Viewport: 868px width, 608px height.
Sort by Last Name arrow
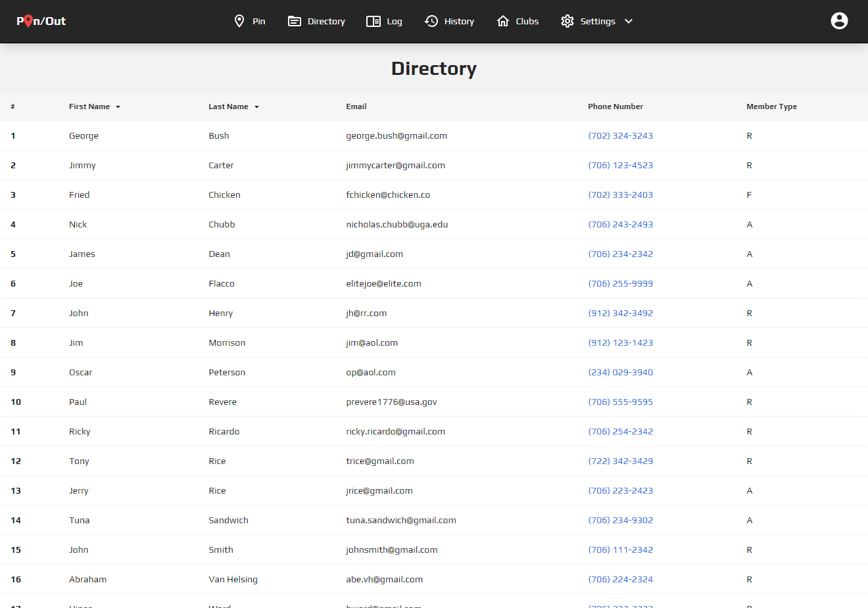pyautogui.click(x=256, y=107)
